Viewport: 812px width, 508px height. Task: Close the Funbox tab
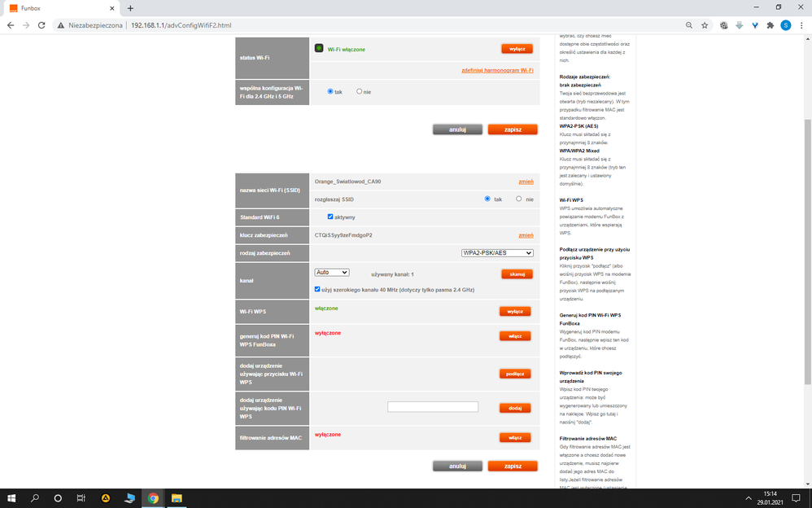[x=111, y=8]
